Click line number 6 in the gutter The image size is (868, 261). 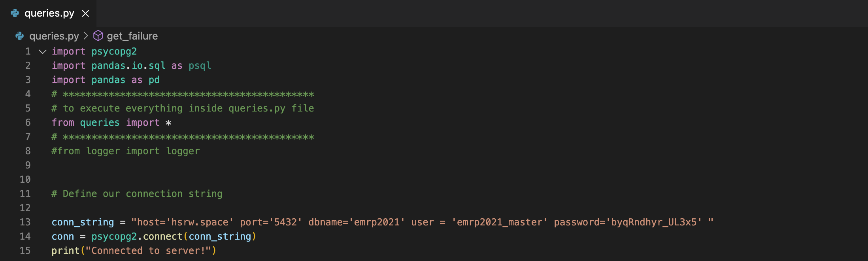(x=28, y=123)
